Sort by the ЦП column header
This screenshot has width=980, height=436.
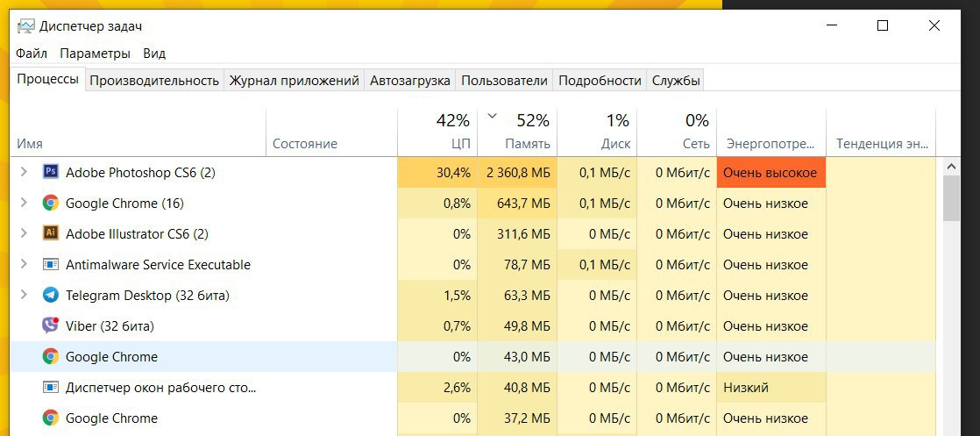(437, 132)
